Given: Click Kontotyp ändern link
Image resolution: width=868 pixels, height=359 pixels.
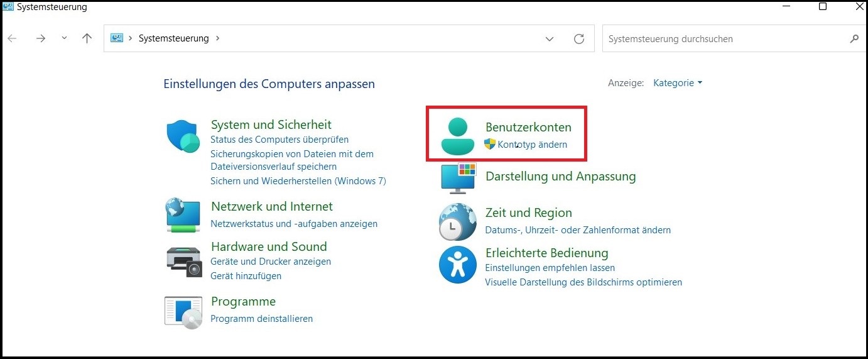Looking at the screenshot, I should pyautogui.click(x=532, y=145).
